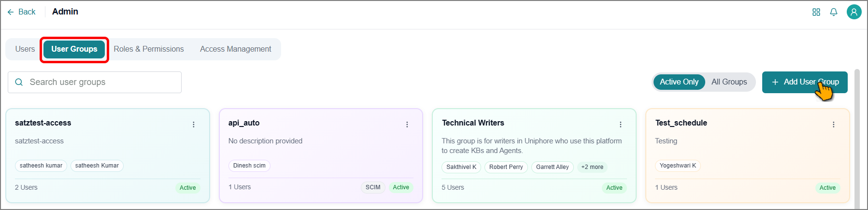Click the vertical scrollbar

(x=857, y=139)
